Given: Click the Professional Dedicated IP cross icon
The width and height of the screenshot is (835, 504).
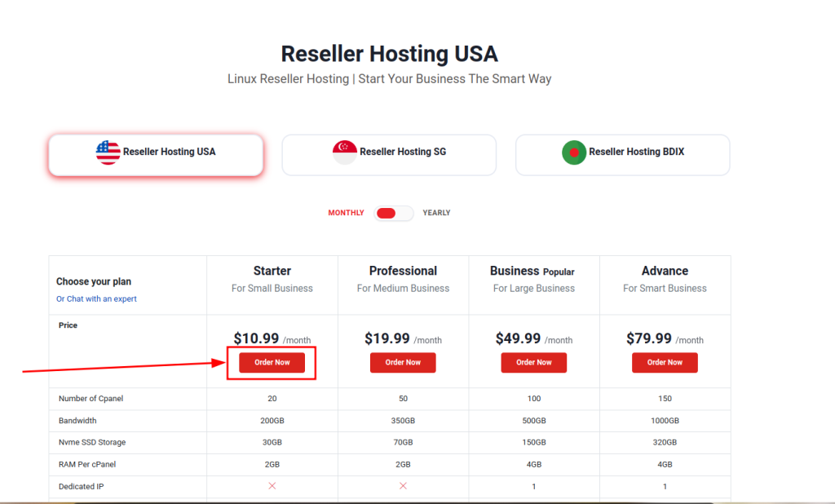Looking at the screenshot, I should [x=403, y=486].
